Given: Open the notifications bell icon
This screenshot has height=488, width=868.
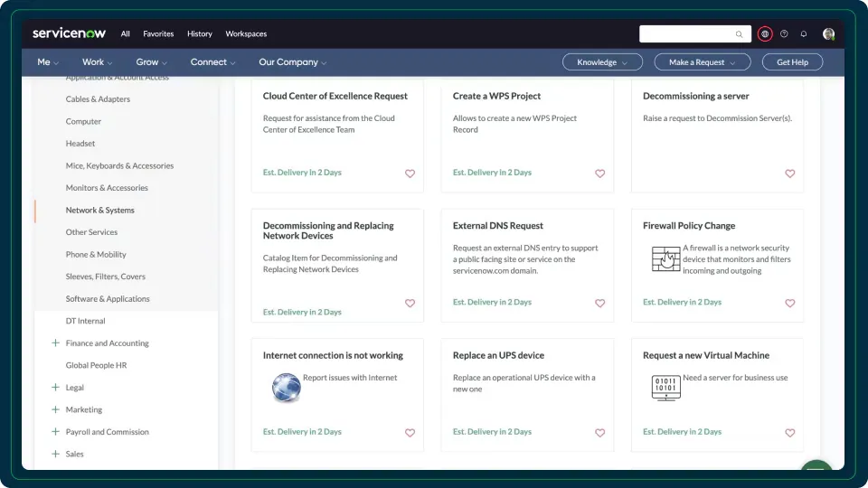Looking at the screenshot, I should click(x=804, y=34).
